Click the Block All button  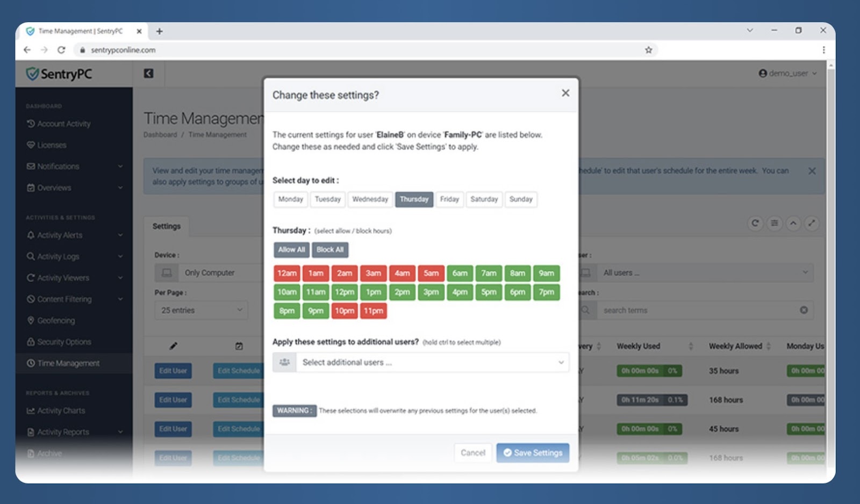(330, 250)
